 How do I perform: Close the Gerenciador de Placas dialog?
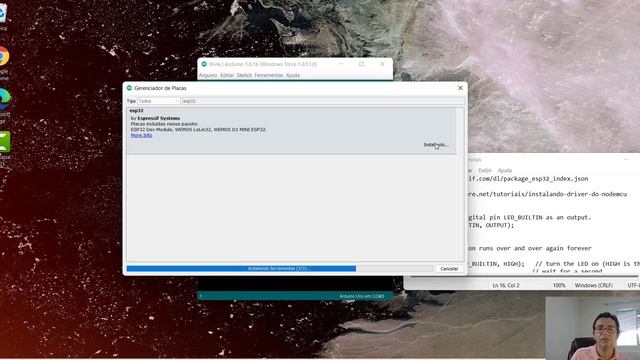pos(460,88)
